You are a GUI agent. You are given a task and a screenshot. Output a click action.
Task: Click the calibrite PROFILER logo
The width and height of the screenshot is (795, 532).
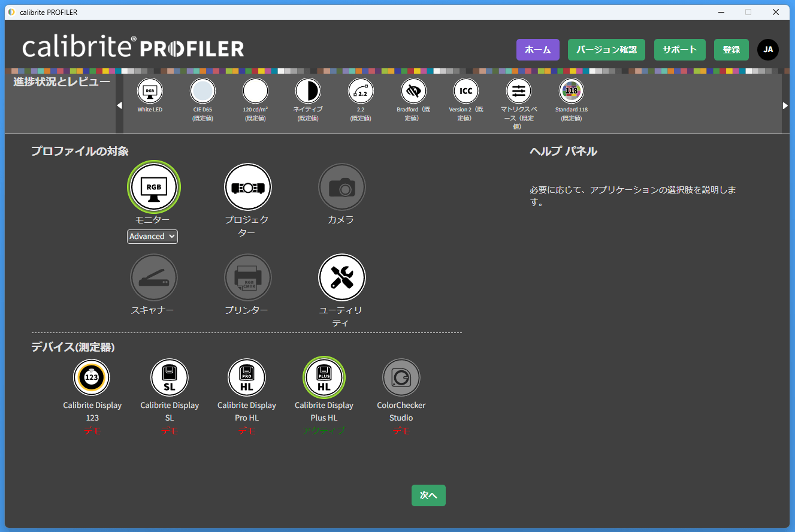tap(133, 47)
